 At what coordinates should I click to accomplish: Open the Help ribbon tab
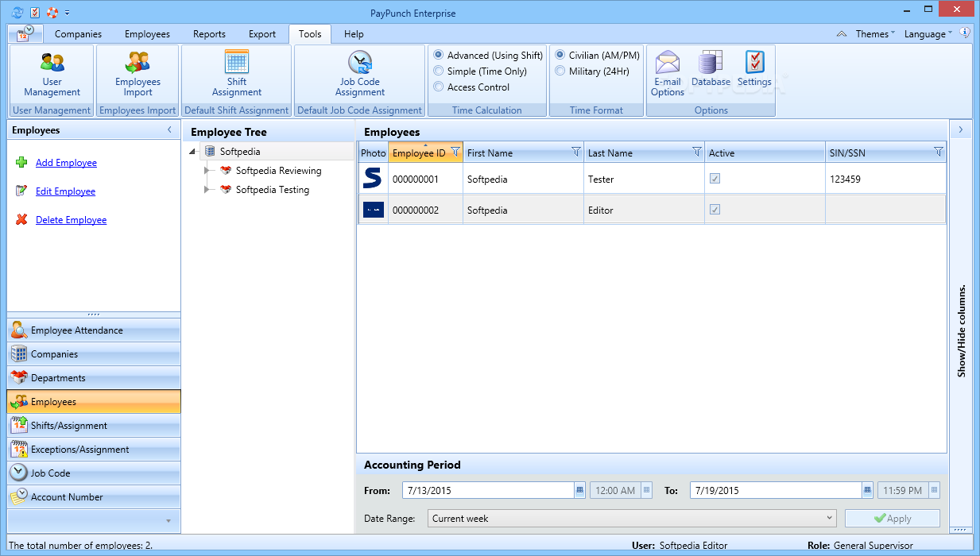(354, 34)
